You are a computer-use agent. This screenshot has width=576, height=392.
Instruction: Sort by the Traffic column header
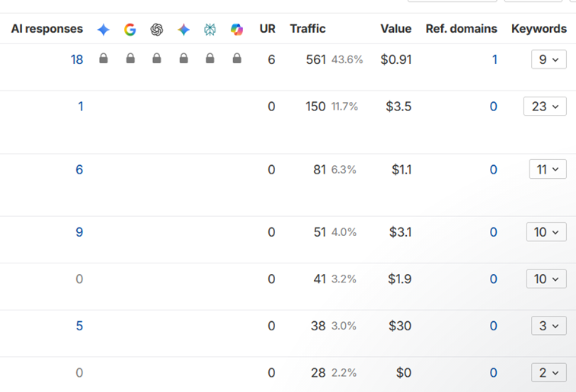click(308, 29)
